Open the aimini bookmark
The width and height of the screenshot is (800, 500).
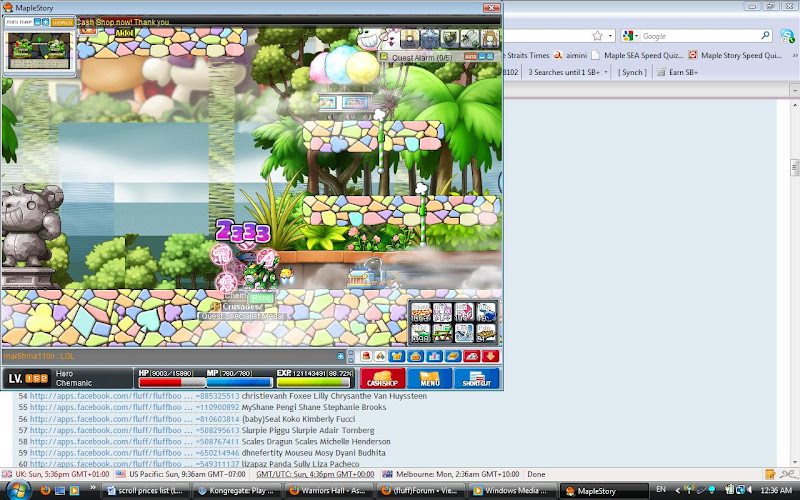click(570, 55)
